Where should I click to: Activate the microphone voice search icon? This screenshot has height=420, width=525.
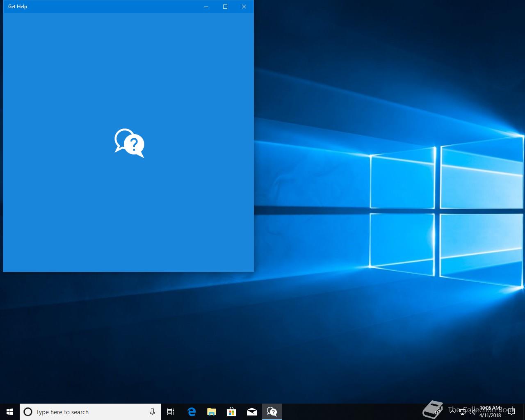pyautogui.click(x=152, y=412)
